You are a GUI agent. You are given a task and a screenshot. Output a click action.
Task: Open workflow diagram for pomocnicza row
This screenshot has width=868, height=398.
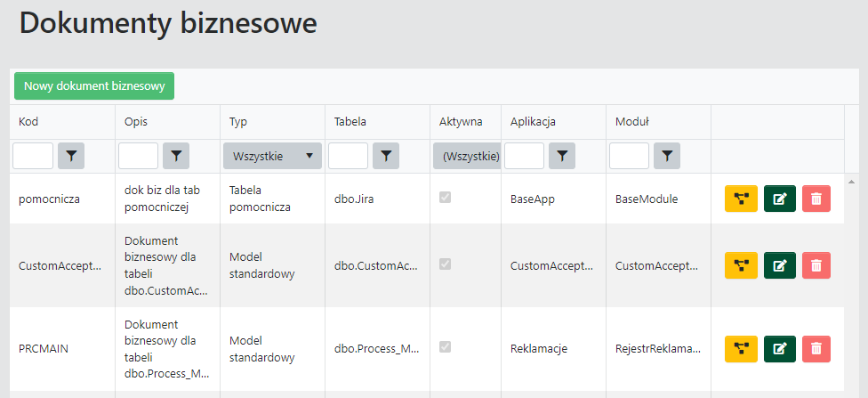pyautogui.click(x=740, y=199)
